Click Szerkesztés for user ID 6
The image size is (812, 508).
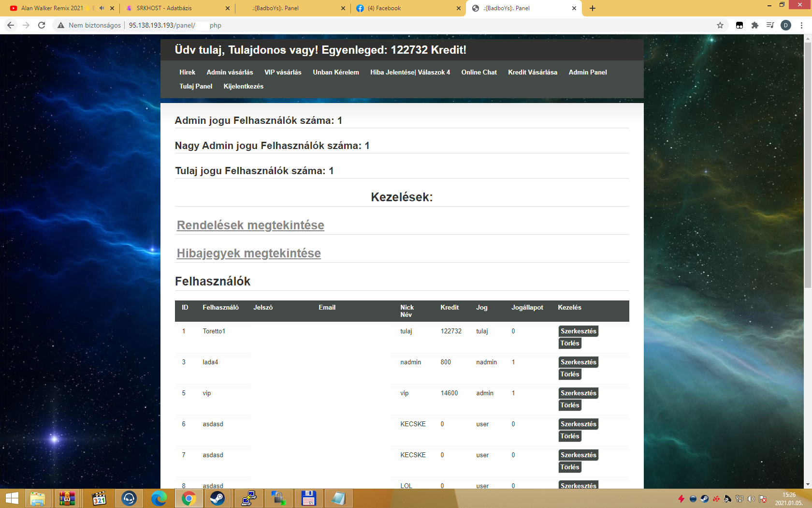tap(579, 424)
